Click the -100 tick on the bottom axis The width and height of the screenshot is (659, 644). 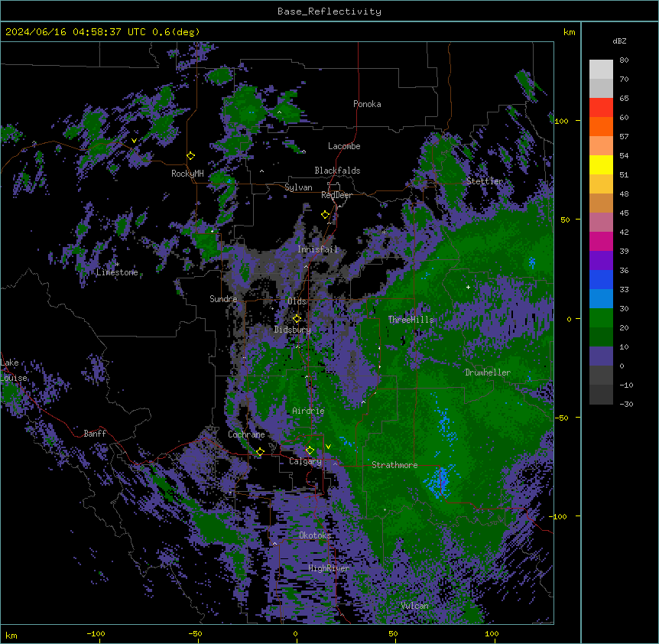pos(96,633)
